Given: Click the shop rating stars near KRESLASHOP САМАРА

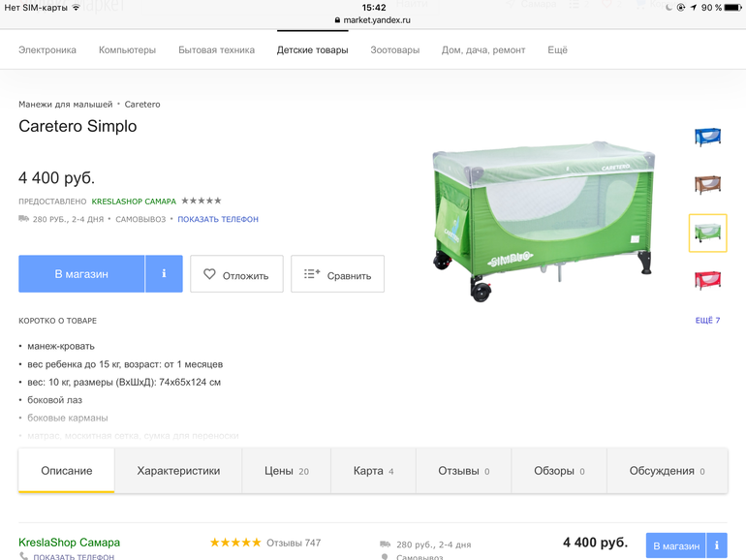Looking at the screenshot, I should [x=202, y=201].
